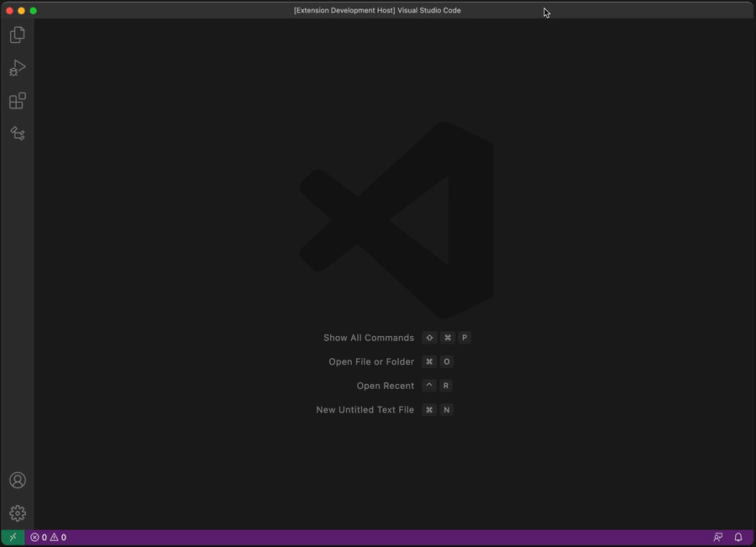Viewport: 756px width, 547px height.
Task: Show errors and warnings in Problems panel
Action: point(48,537)
